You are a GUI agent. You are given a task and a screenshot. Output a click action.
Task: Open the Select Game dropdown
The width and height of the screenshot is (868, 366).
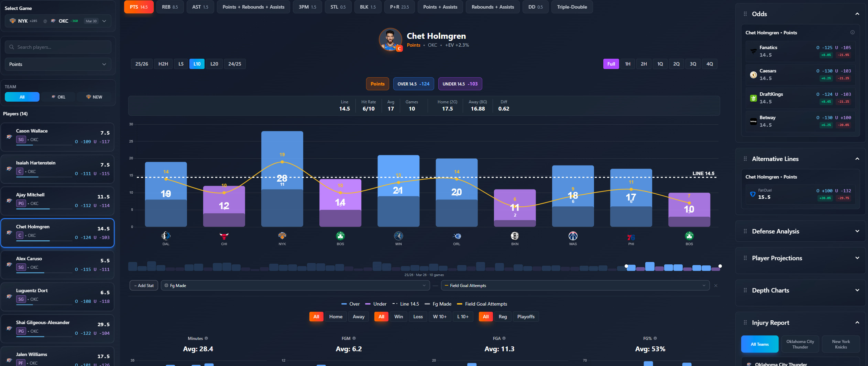pos(105,21)
